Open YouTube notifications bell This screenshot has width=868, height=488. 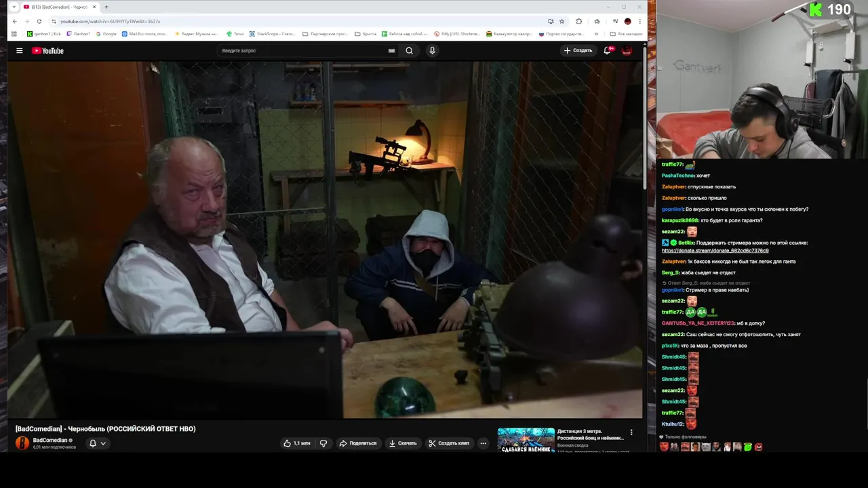click(x=608, y=50)
